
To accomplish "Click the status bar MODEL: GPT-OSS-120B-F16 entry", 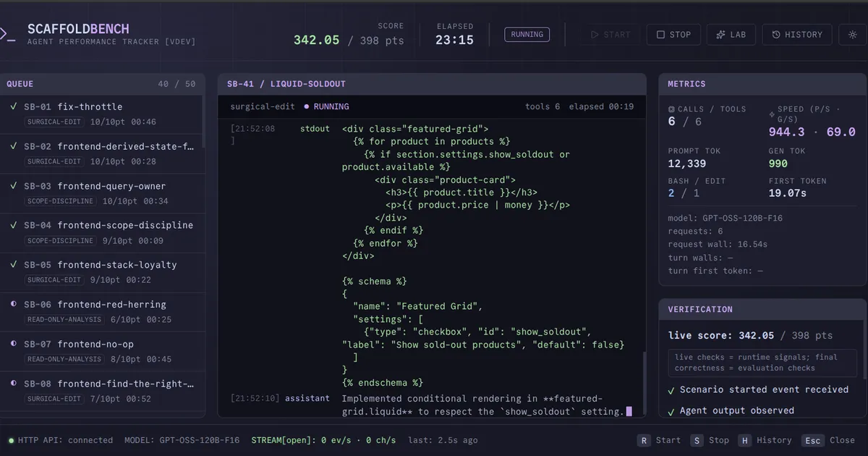I will 182,440.
